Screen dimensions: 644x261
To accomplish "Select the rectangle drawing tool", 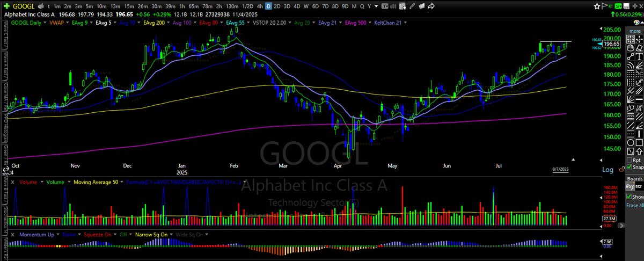I will tap(639, 142).
